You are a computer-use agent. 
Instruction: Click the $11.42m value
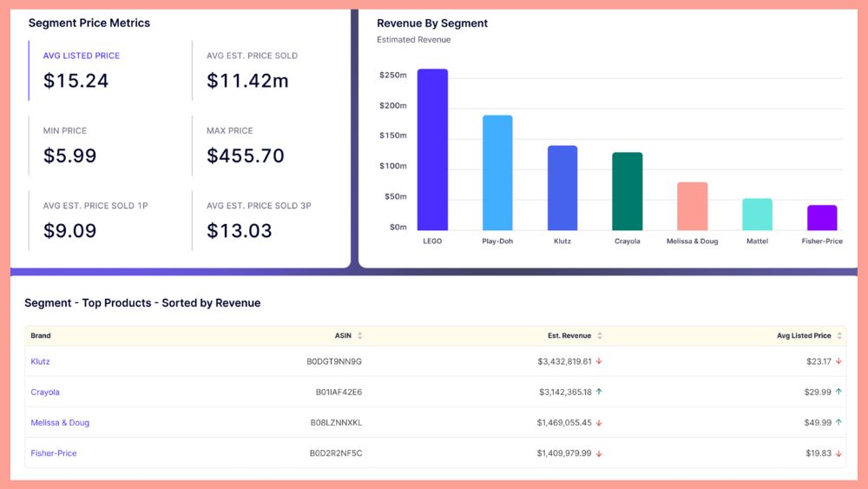tap(247, 81)
